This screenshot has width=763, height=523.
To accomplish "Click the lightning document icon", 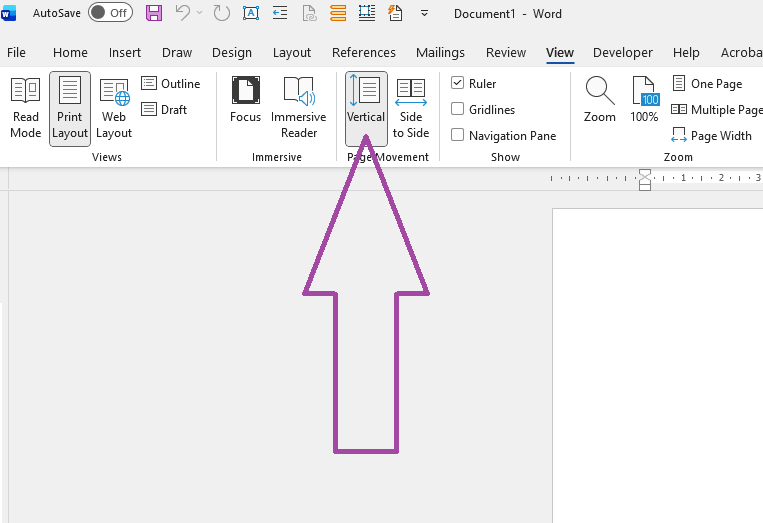I will pyautogui.click(x=395, y=13).
